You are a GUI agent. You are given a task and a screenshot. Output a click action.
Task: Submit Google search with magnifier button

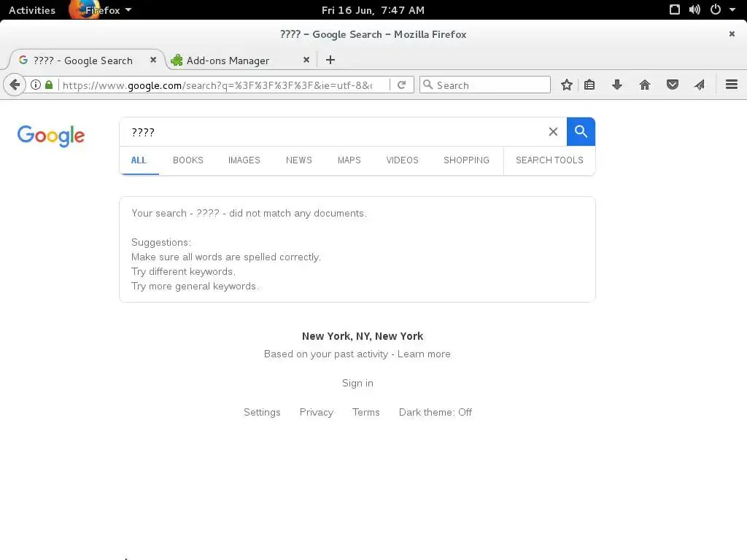point(581,131)
